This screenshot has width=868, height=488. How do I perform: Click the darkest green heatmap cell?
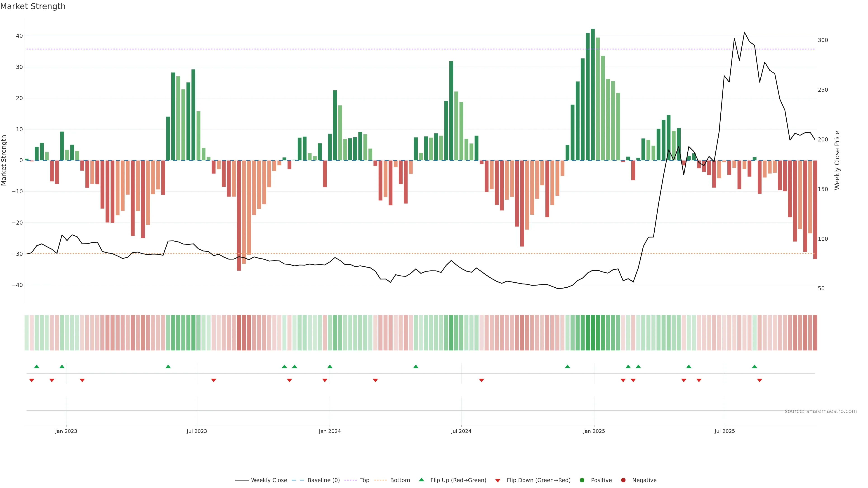[593, 333]
